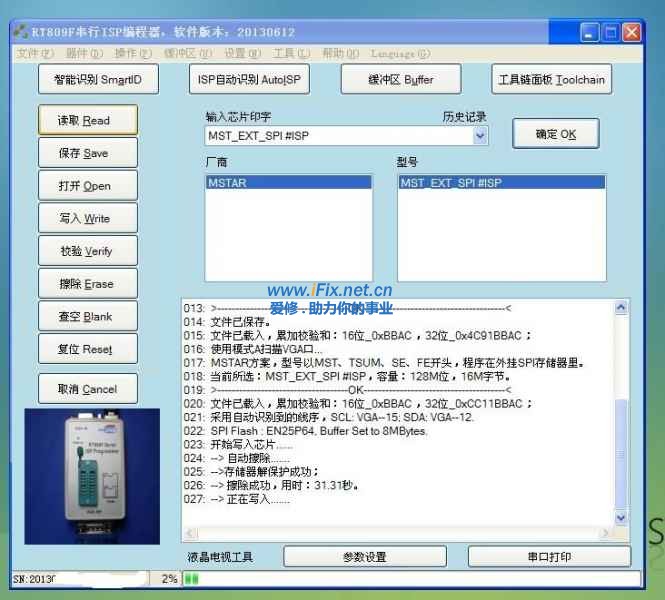Click the 读取 Read button

[x=88, y=120]
